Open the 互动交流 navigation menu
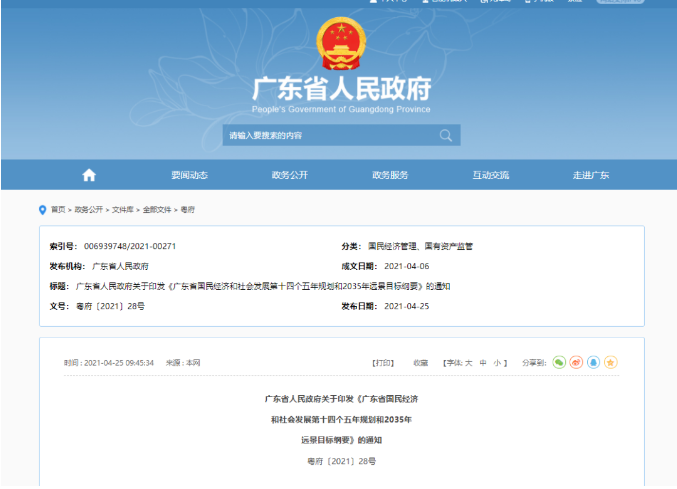677x489 pixels. [x=490, y=175]
